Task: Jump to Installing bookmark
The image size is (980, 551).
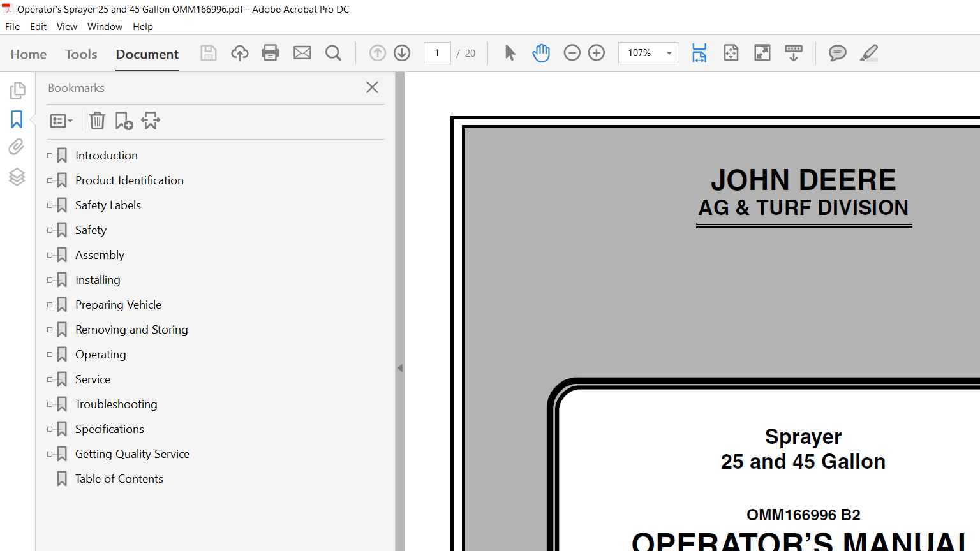Action: (x=98, y=280)
